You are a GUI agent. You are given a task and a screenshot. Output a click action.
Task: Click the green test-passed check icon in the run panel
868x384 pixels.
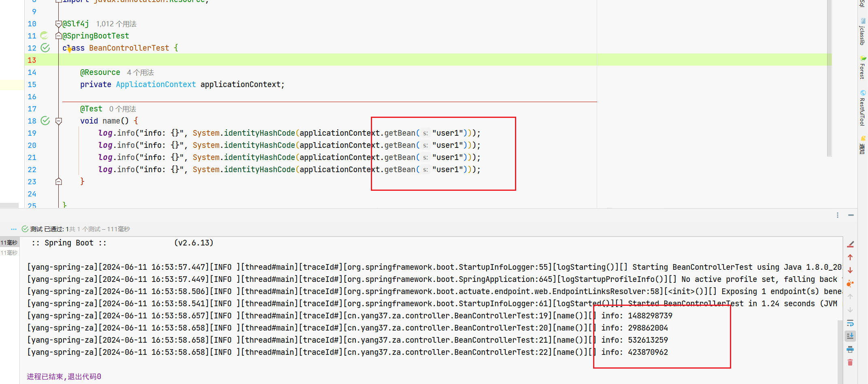(x=25, y=229)
